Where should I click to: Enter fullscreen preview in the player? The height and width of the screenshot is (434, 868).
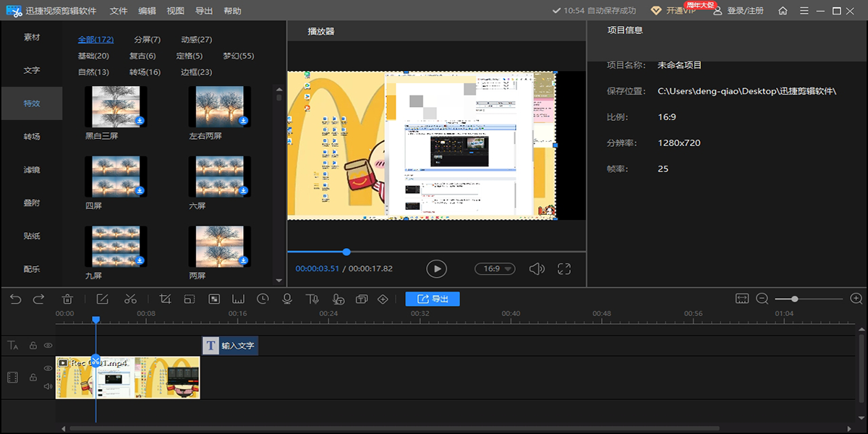pos(564,269)
